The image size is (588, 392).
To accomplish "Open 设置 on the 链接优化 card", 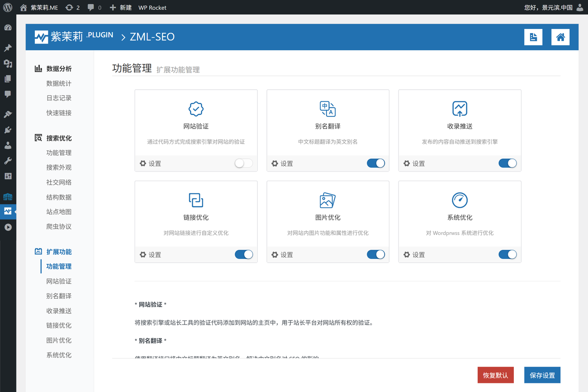I will pos(150,255).
